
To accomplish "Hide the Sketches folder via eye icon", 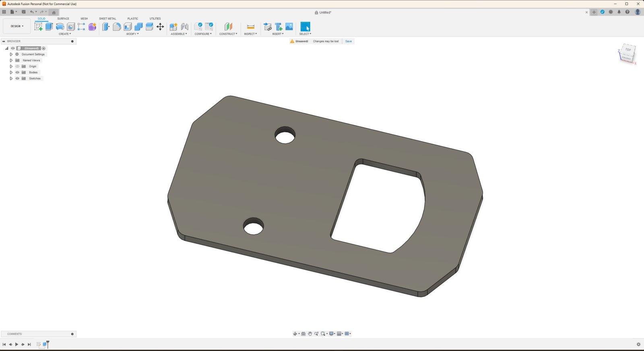I will 17,78.
